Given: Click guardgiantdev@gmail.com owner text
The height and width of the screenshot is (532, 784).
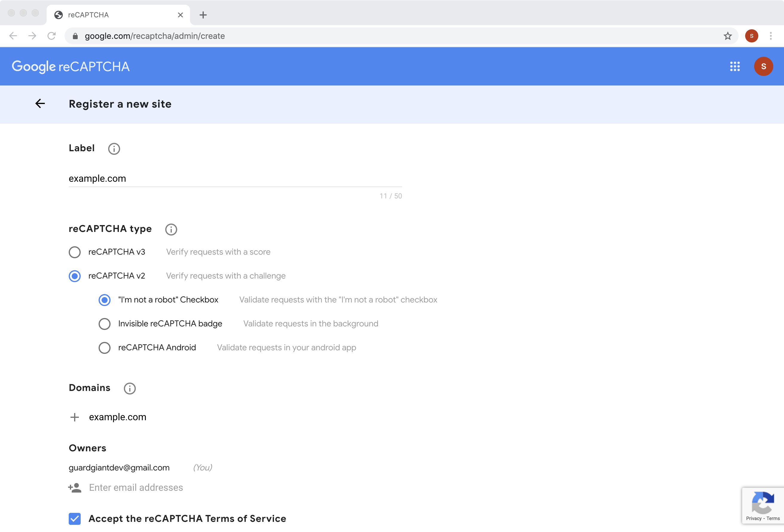Looking at the screenshot, I should coord(119,467).
